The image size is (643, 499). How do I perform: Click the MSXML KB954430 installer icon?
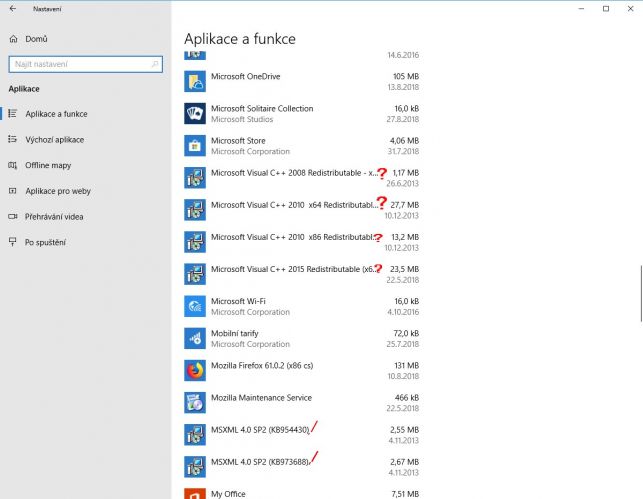tap(195, 435)
